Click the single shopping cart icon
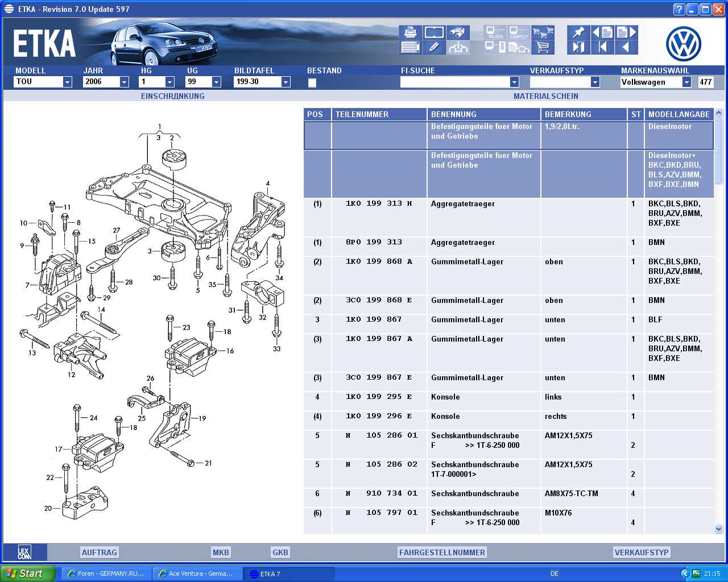 tap(543, 48)
